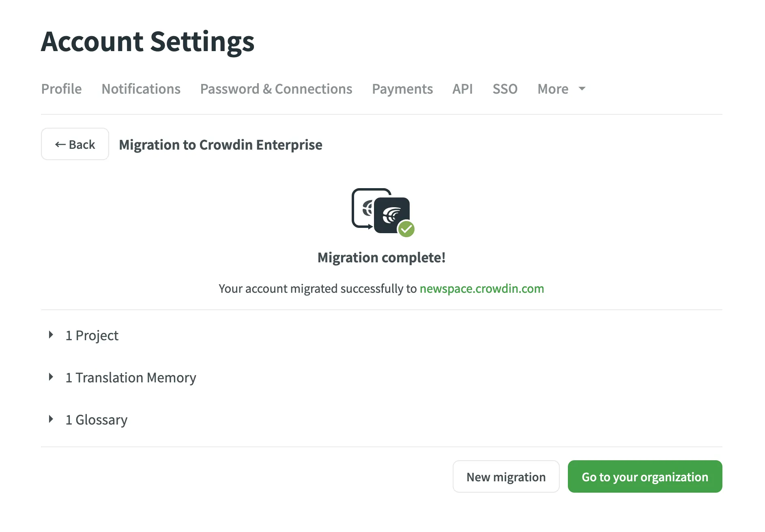
Task: Start a New migration
Action: 506,476
